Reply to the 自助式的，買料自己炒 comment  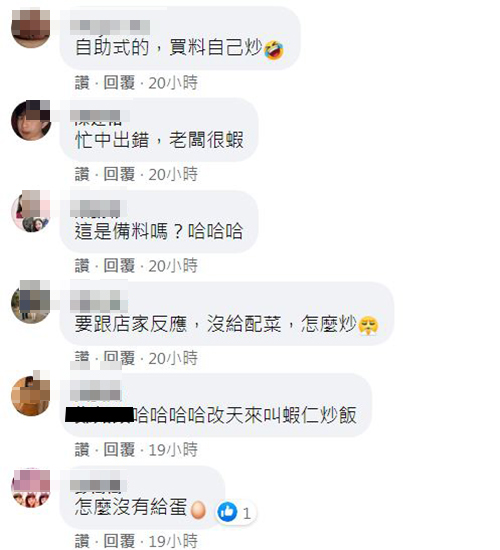[x=119, y=83]
